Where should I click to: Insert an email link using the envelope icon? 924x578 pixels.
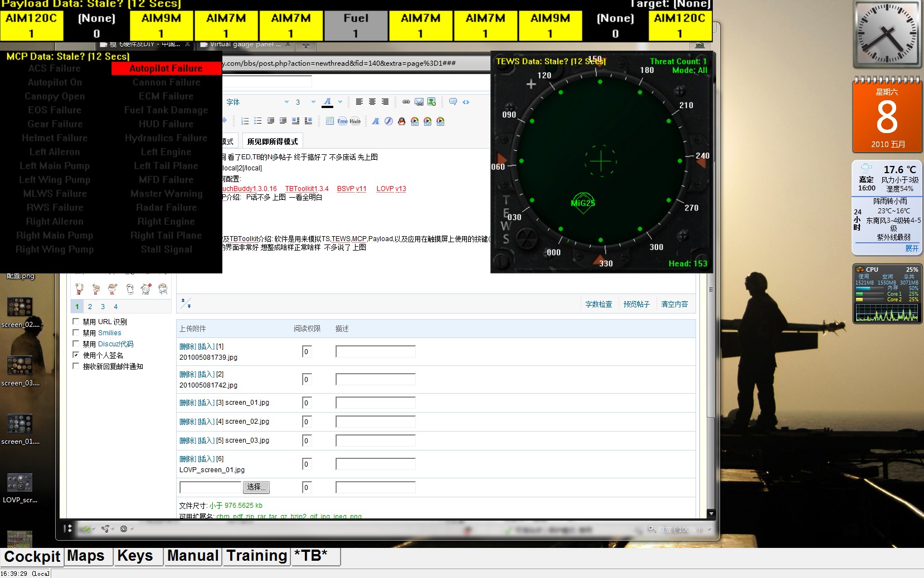419,102
